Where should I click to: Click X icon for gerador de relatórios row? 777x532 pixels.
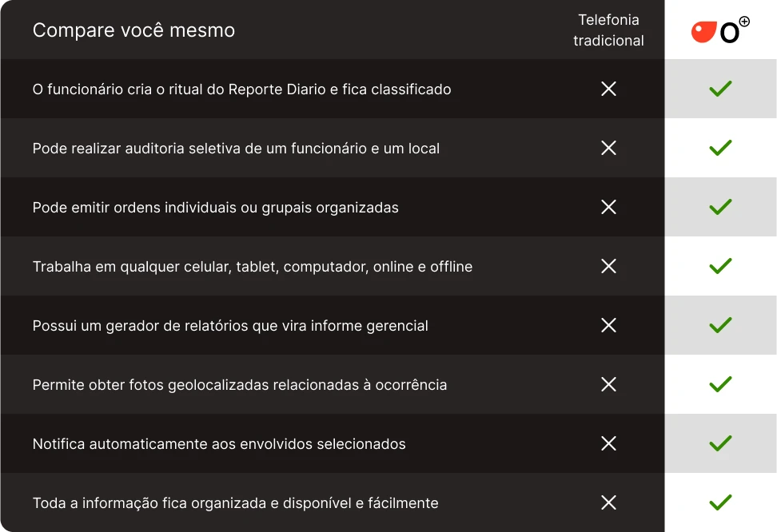(x=608, y=325)
